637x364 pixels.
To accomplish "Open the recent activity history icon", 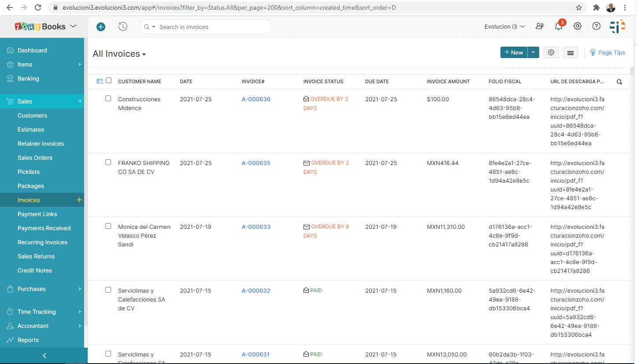I will coord(123,27).
